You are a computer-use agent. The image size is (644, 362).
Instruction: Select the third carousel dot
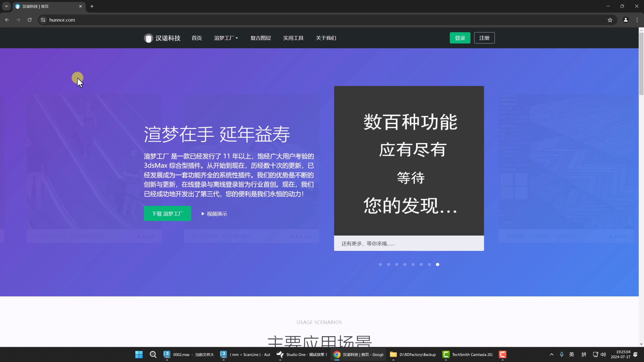coord(396,264)
